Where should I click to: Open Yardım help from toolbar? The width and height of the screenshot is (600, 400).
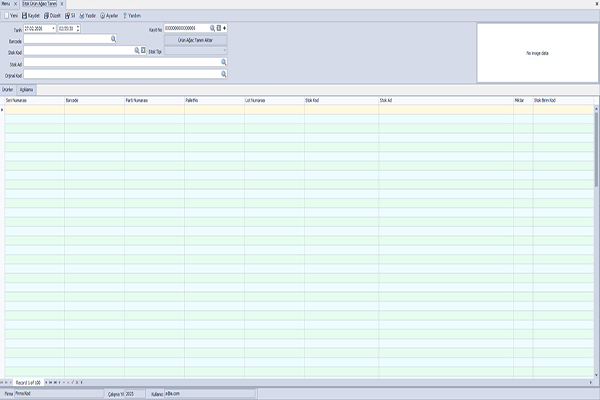[124, 16]
